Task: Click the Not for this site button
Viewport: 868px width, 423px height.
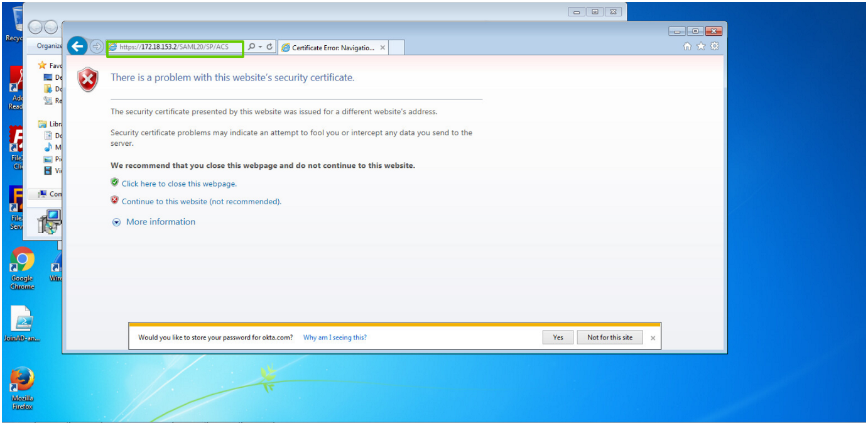Action: click(610, 338)
